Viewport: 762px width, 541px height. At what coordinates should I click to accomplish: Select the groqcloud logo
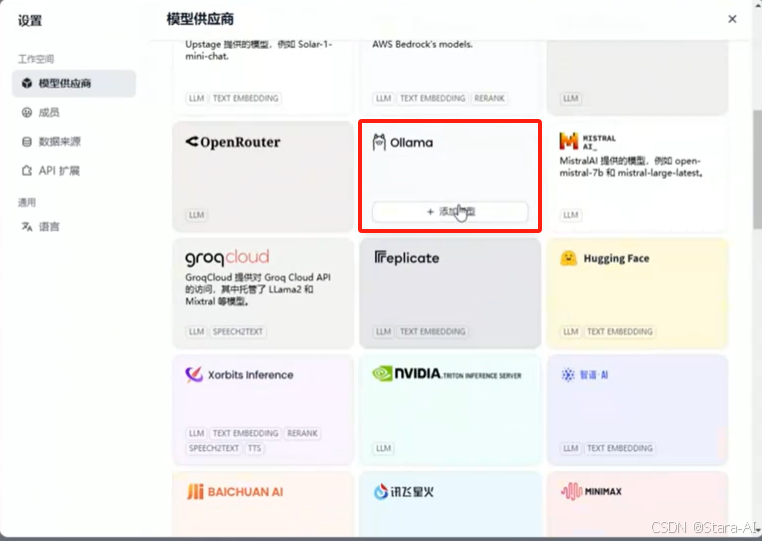click(227, 257)
